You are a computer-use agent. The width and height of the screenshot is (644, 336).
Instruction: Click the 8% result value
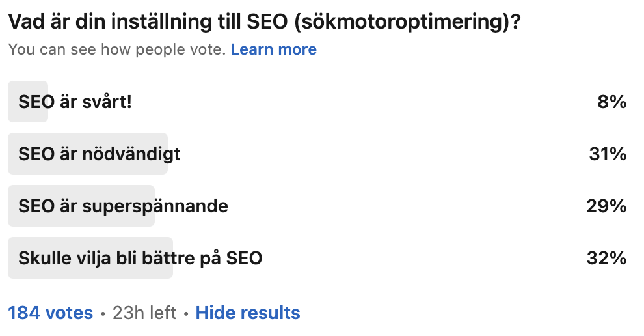[611, 102]
